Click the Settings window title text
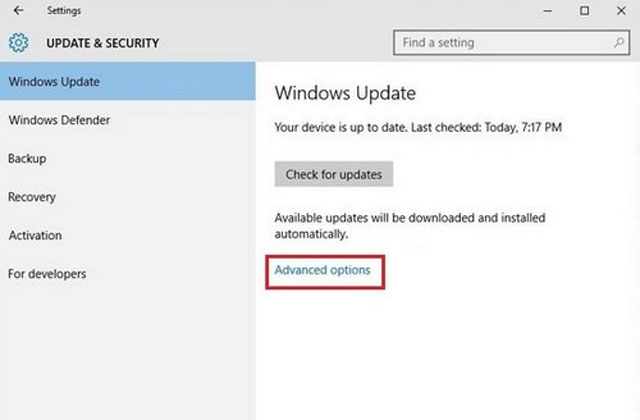This screenshot has width=640, height=420. (64, 11)
